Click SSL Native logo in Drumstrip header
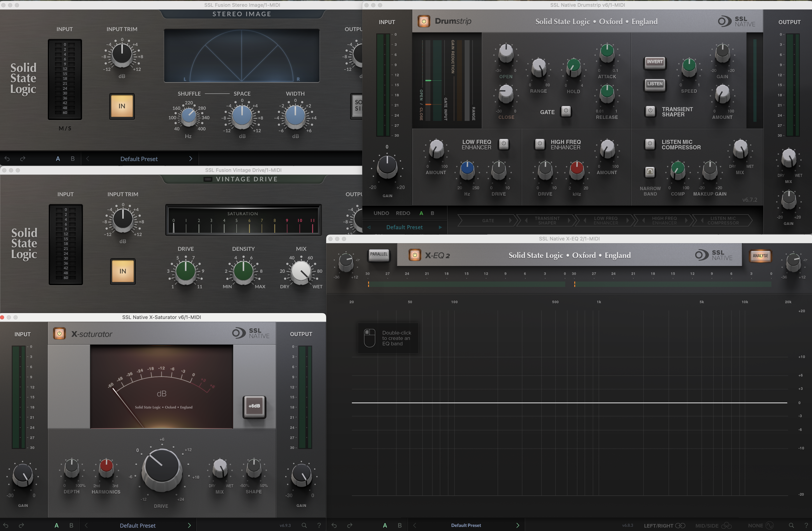Image resolution: width=812 pixels, height=531 pixels. point(737,21)
